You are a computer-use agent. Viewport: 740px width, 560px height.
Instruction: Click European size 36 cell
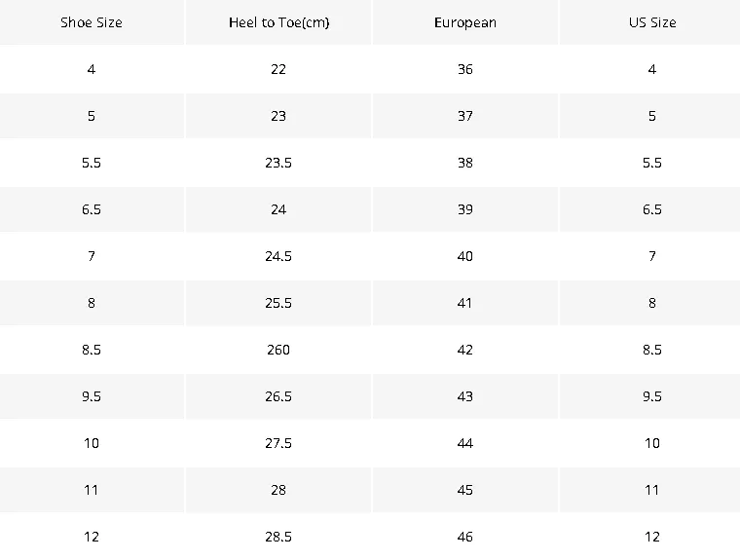(465, 69)
